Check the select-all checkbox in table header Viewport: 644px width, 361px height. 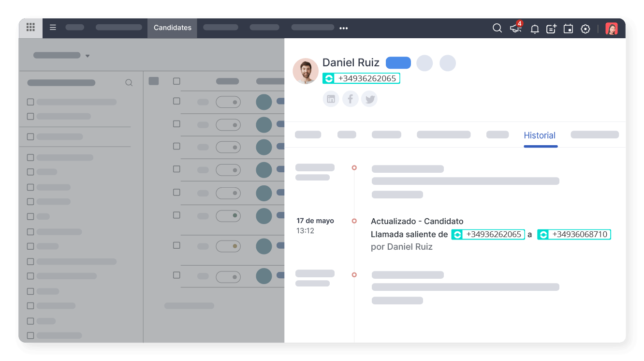[x=176, y=81]
